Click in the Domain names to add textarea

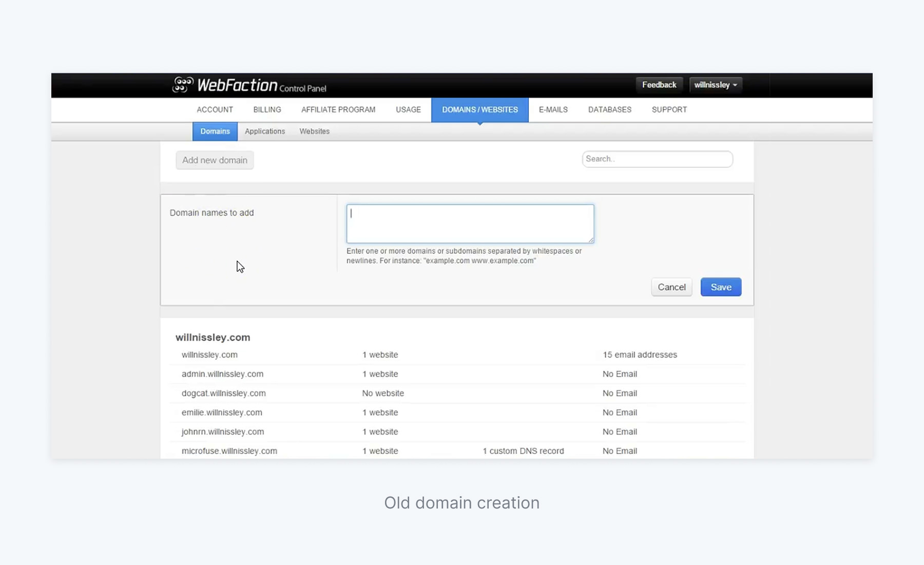[470, 224]
